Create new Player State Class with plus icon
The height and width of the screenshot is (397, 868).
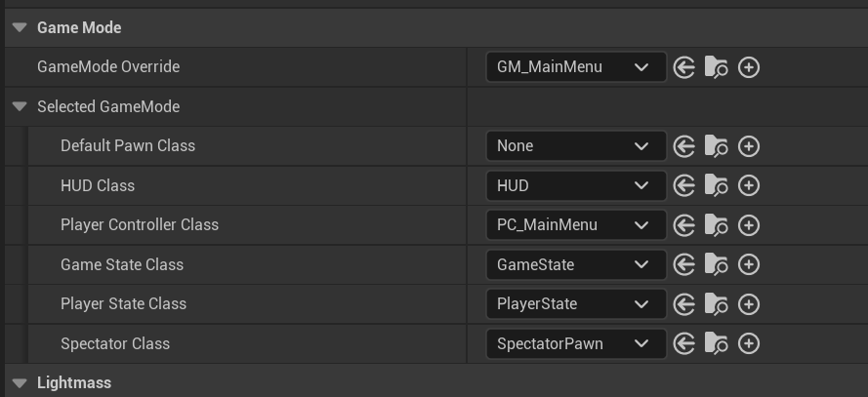pos(749,304)
